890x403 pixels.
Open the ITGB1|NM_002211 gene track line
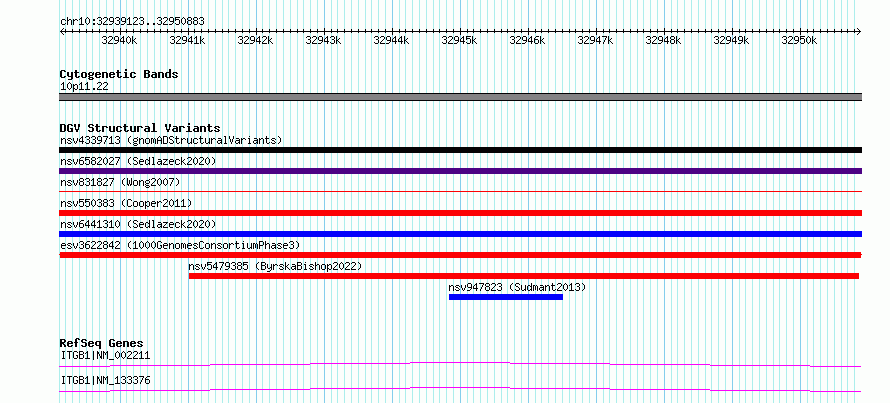point(460,364)
